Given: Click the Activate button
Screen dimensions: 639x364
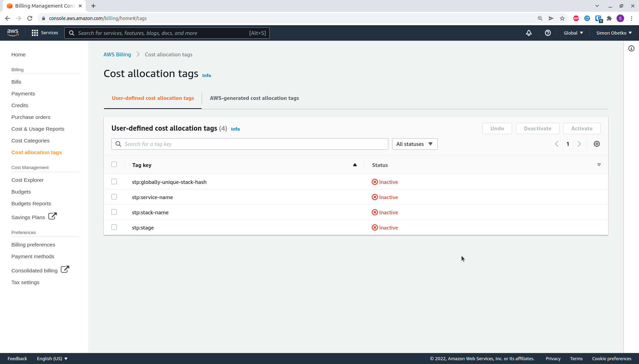Looking at the screenshot, I should pos(582,128).
